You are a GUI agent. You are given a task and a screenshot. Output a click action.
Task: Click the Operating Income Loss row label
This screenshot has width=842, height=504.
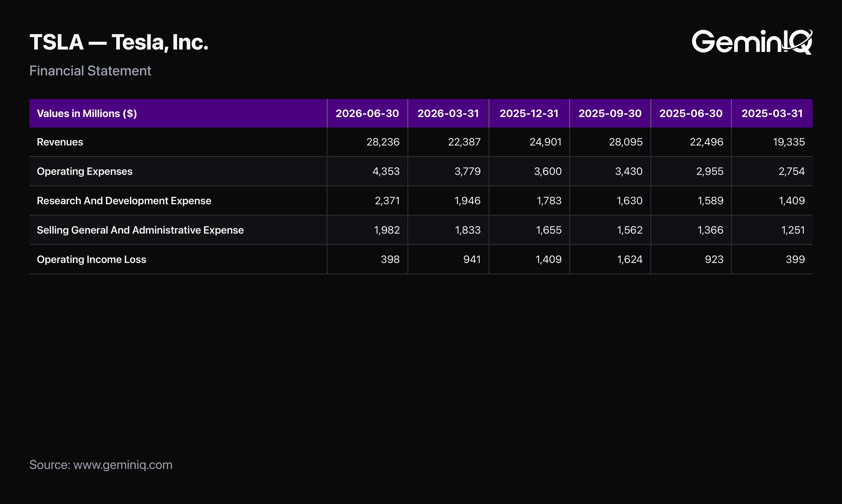tap(91, 259)
